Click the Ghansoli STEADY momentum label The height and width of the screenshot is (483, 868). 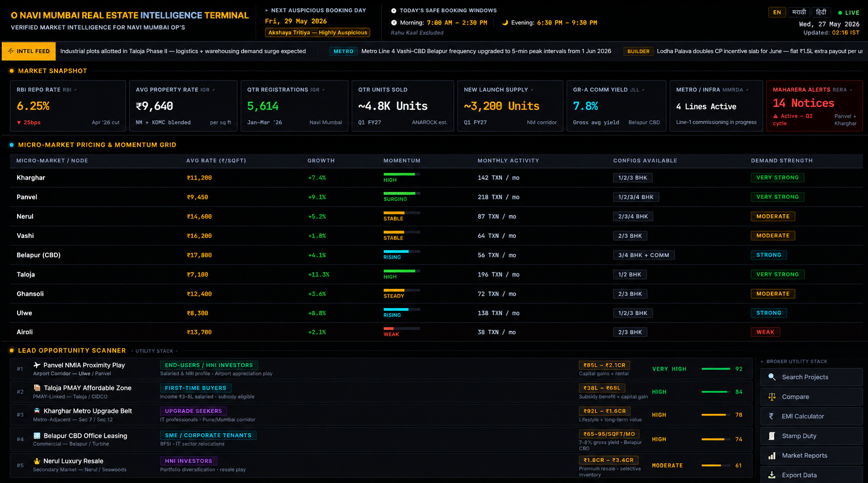393,296
